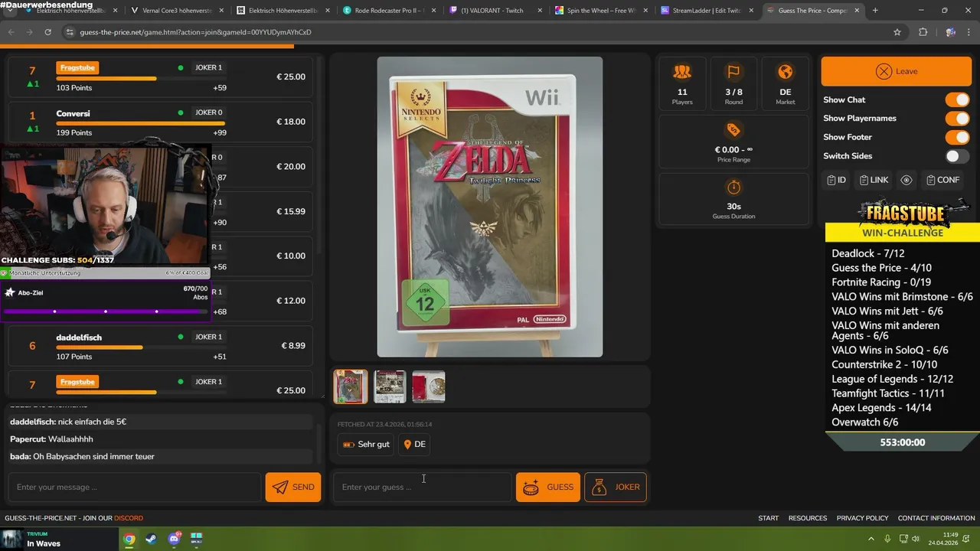Click the daddelfisch player row
The width and height of the screenshot is (980, 551).
pyautogui.click(x=161, y=346)
